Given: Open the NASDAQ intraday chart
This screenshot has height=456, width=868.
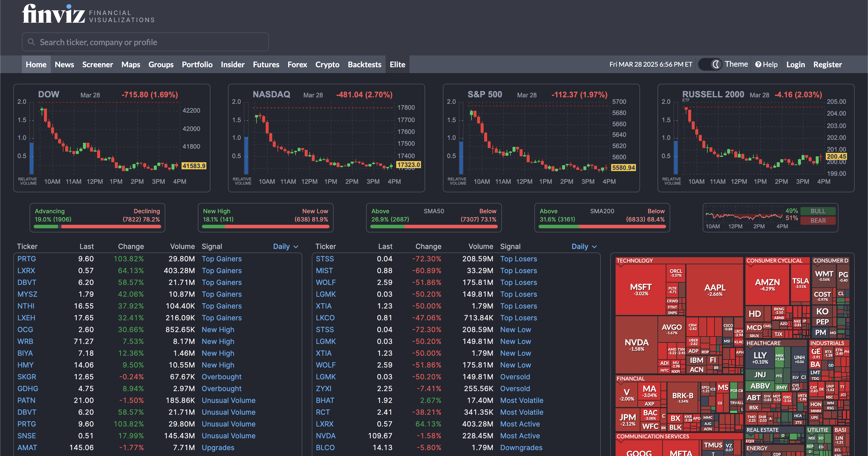Looking at the screenshot, I should pyautogui.click(x=326, y=138).
